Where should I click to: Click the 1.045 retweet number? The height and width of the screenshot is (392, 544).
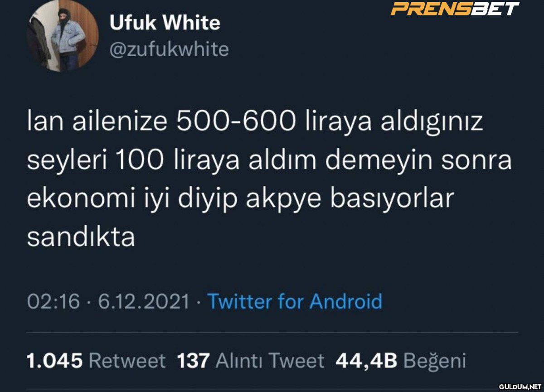tap(54, 361)
